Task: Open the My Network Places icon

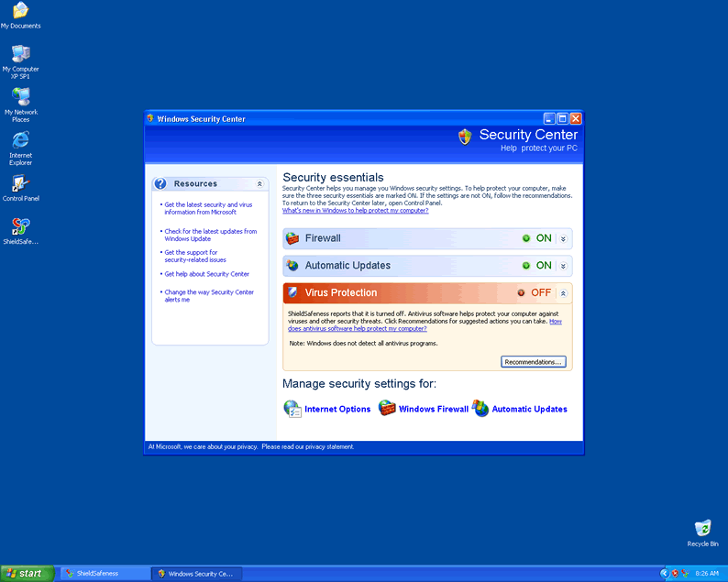Action: click(20, 97)
